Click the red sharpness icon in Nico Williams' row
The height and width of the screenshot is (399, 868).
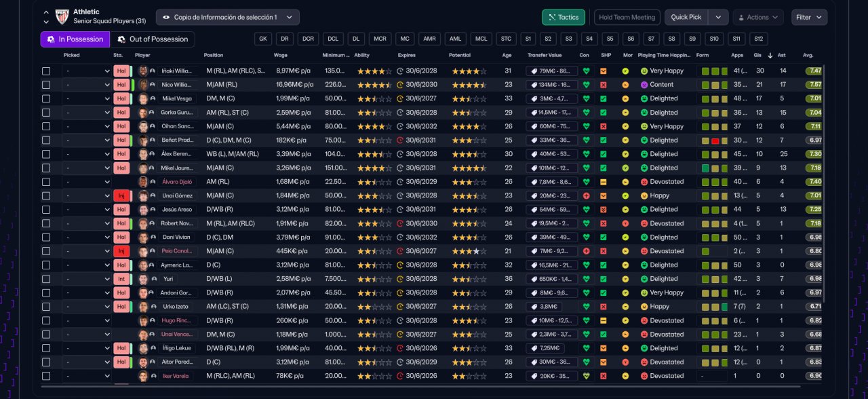[603, 85]
